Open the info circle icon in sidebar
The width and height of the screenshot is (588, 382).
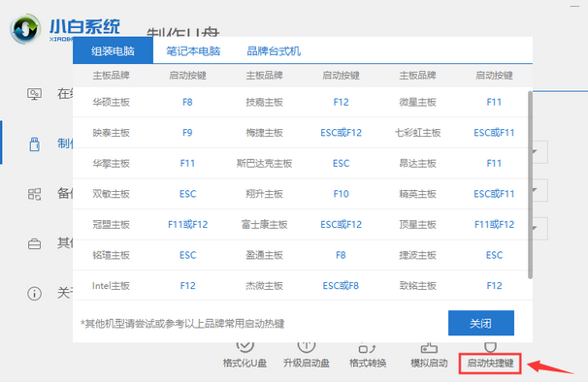pos(34,293)
